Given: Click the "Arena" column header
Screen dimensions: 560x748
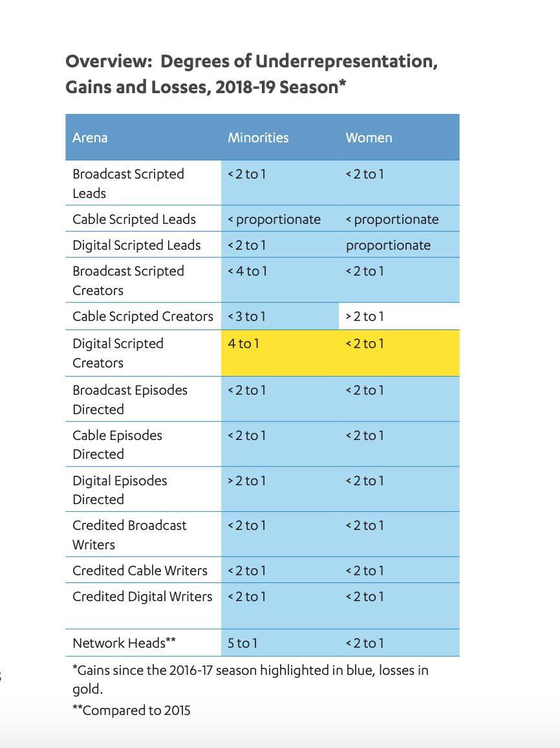Looking at the screenshot, I should [90, 138].
